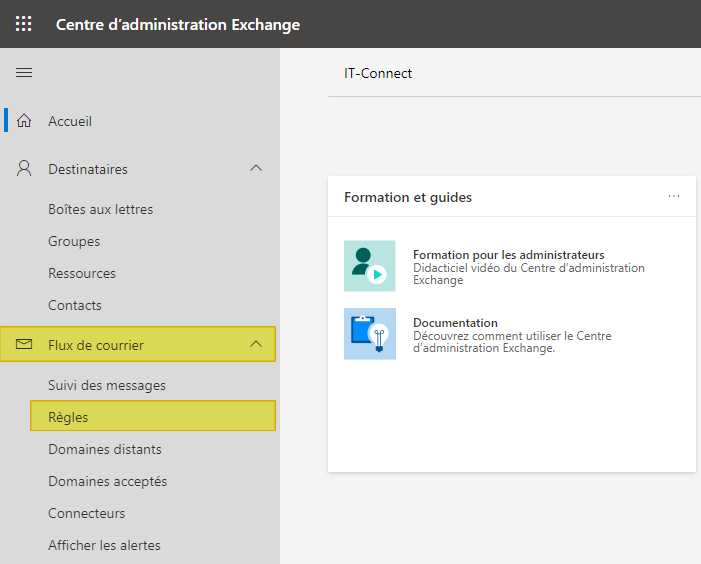Collapse the navigation hamburger menu
Image resolution: width=701 pixels, height=564 pixels.
[24, 73]
